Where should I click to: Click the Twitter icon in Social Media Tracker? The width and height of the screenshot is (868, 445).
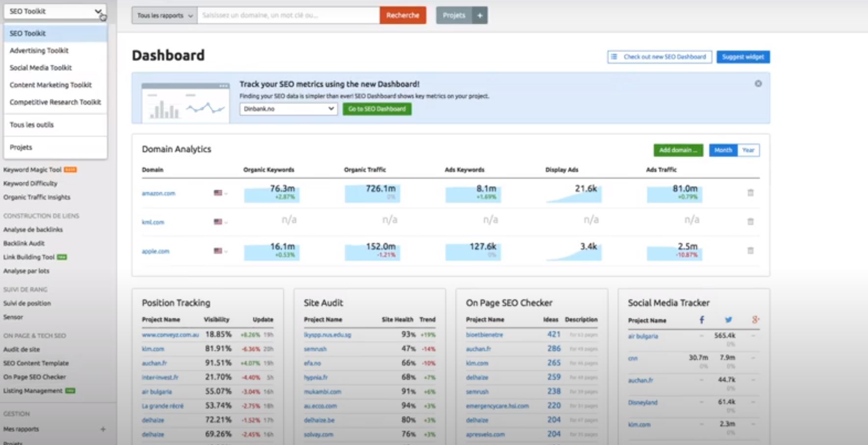coord(729,320)
